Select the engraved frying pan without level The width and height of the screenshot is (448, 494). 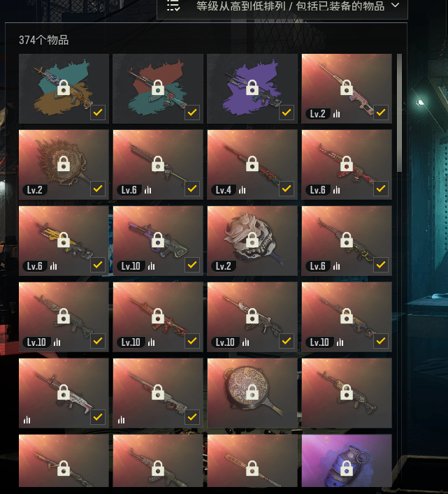point(252,393)
